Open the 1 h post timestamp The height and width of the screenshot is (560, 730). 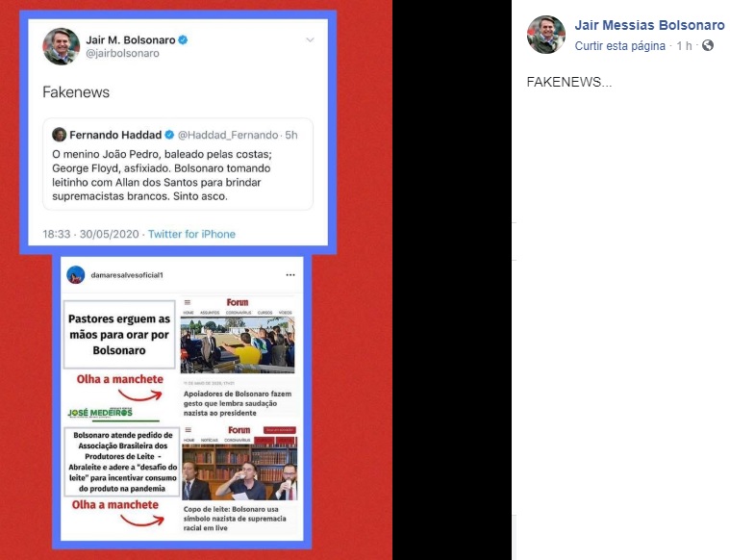click(684, 45)
